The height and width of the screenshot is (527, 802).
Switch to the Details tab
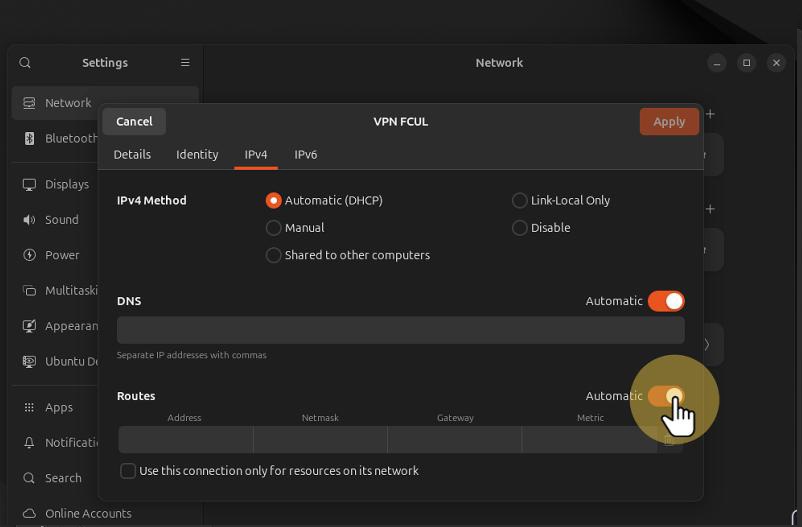click(x=132, y=155)
